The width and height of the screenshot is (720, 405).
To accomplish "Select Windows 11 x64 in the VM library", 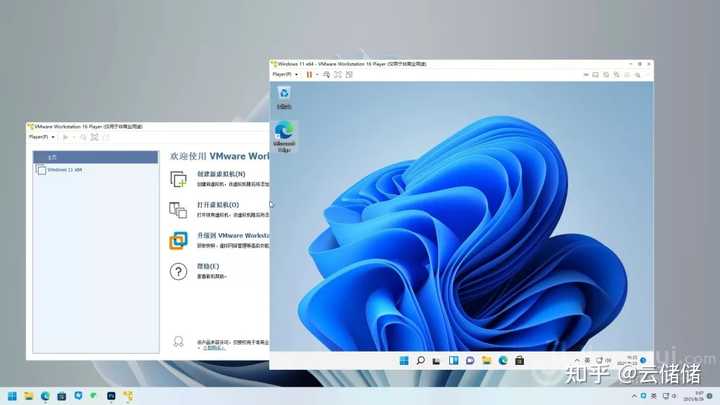I will 96,170.
